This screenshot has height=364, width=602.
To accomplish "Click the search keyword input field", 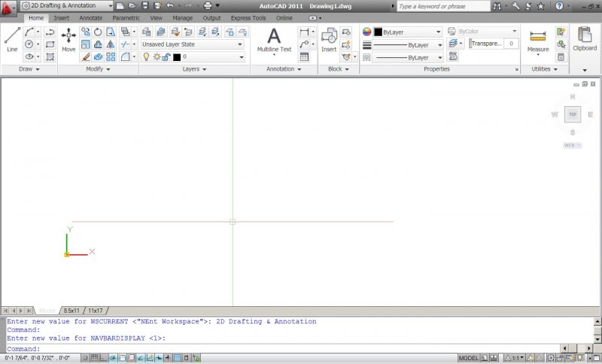I will (x=443, y=6).
